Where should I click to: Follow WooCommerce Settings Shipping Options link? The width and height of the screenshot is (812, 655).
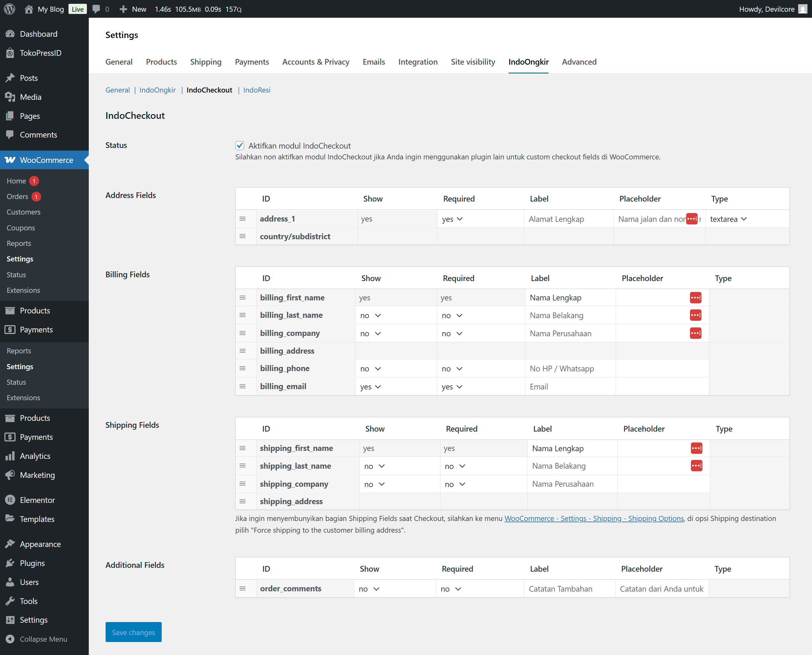(594, 518)
